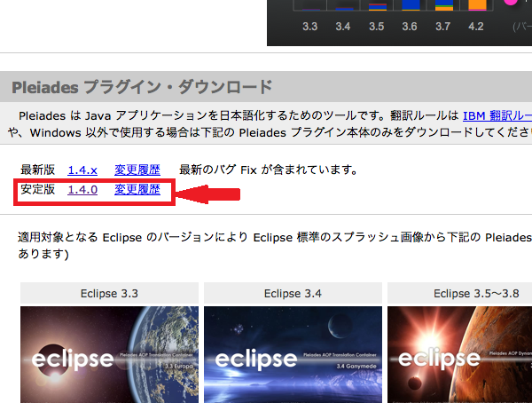The image size is (532, 403).
Task: Click the 3.3 chart axis label
Action: 310,27
